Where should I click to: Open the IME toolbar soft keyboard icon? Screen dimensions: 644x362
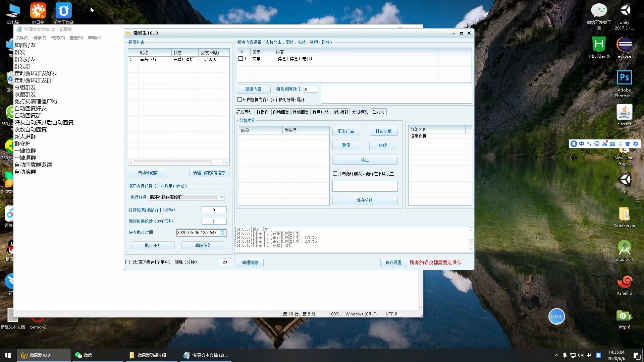612,144
